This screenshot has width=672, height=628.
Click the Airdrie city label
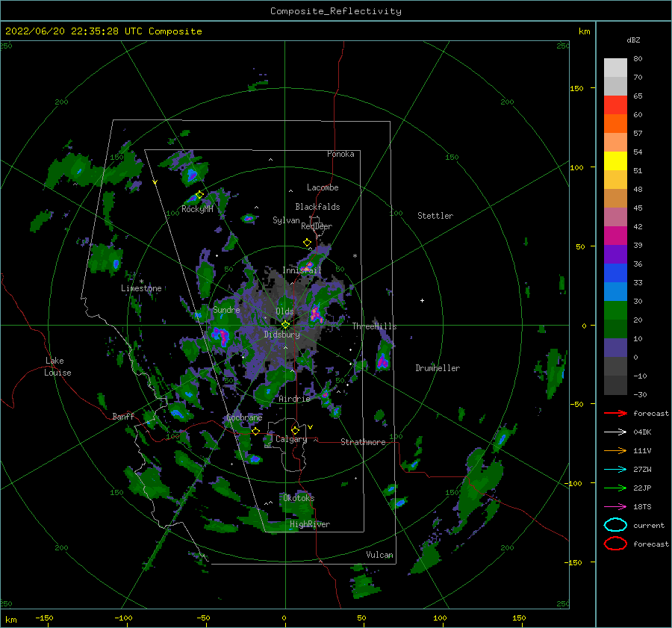(x=294, y=399)
